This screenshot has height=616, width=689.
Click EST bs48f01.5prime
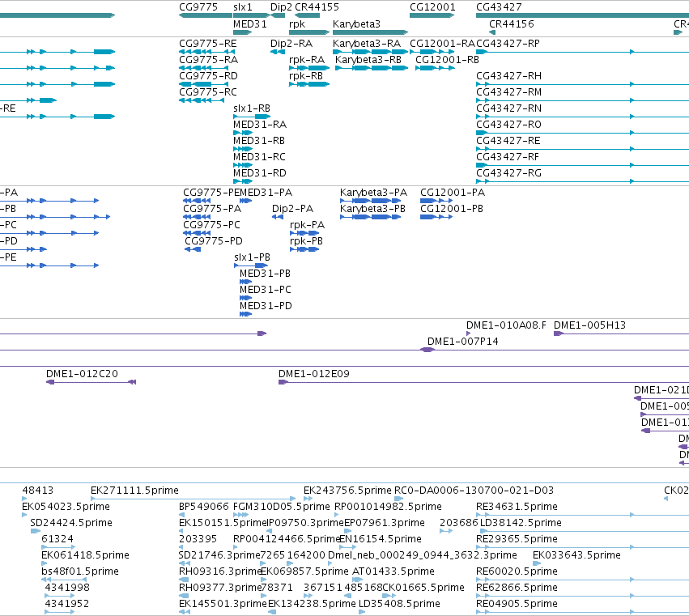pos(80,571)
